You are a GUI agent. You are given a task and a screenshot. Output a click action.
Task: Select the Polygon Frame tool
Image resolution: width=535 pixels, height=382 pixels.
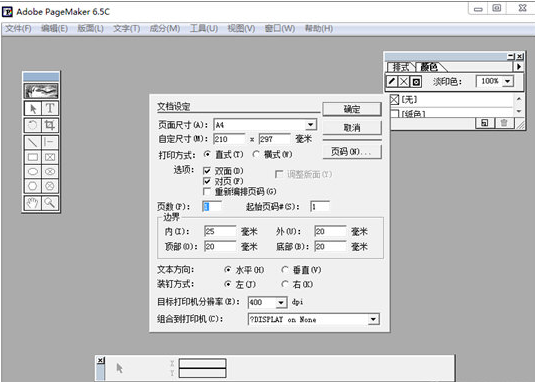(50, 186)
